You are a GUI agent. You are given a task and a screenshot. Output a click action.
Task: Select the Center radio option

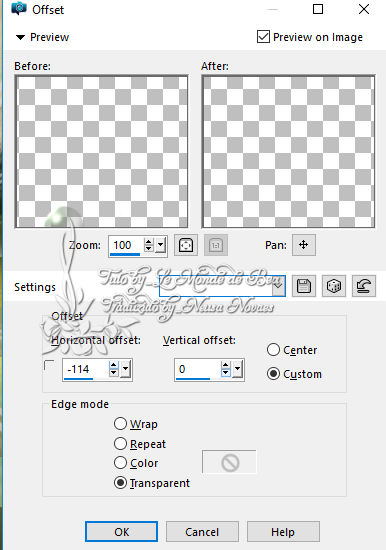pos(273,350)
